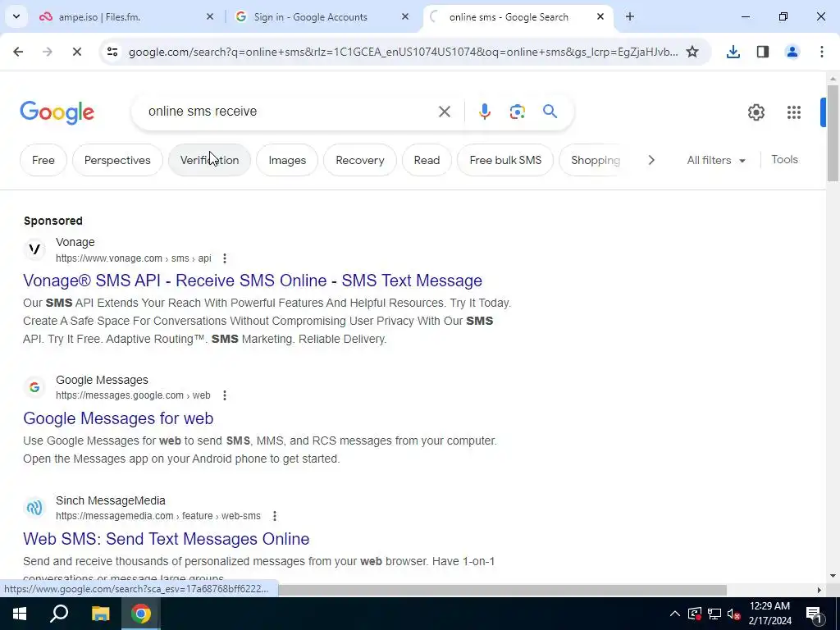The width and height of the screenshot is (840, 630).
Task: Select the Verification filter chip
Action: 209,160
